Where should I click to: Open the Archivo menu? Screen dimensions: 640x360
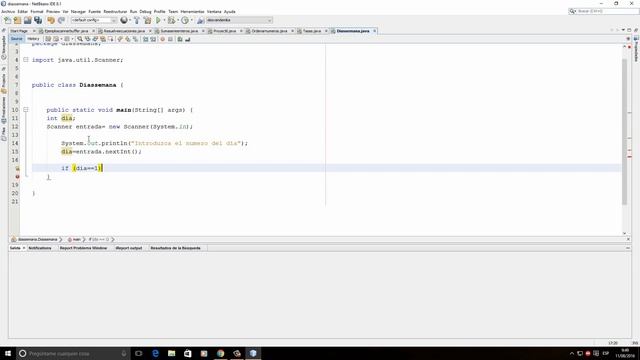pos(8,11)
